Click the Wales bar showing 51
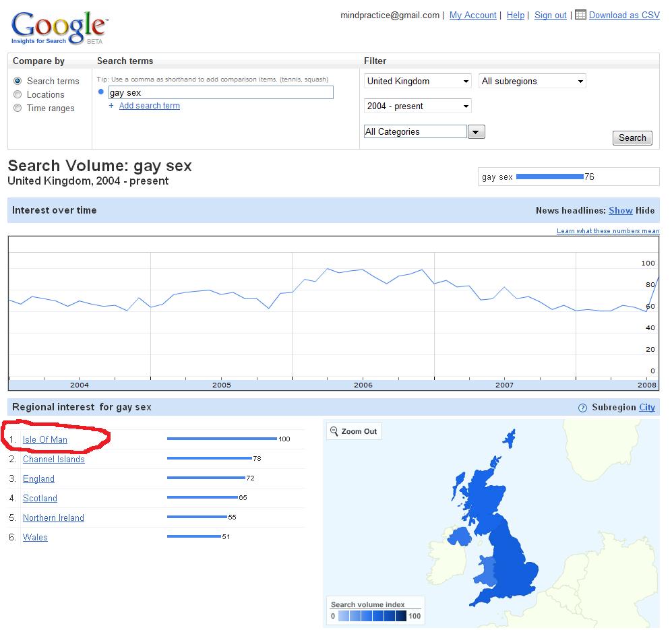This screenshot has width=672, height=630. pyautogui.click(x=194, y=536)
